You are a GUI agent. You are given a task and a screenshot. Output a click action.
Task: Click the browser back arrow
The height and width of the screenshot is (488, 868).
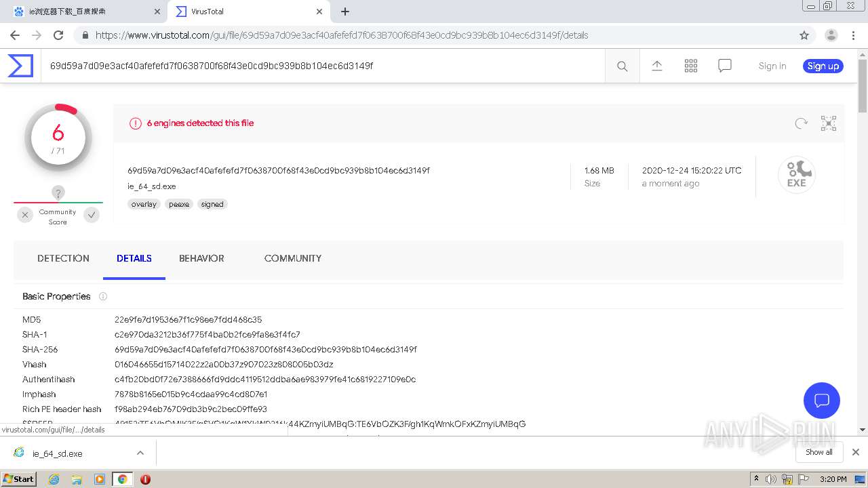coord(15,35)
